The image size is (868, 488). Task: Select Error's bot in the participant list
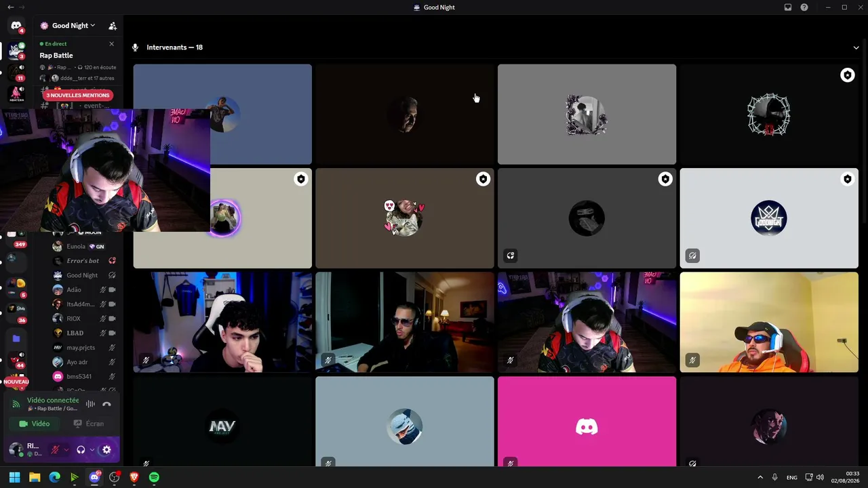click(x=84, y=261)
